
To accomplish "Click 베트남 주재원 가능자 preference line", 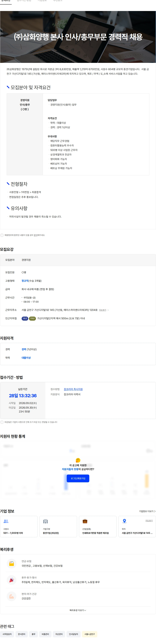I will [61, 168].
